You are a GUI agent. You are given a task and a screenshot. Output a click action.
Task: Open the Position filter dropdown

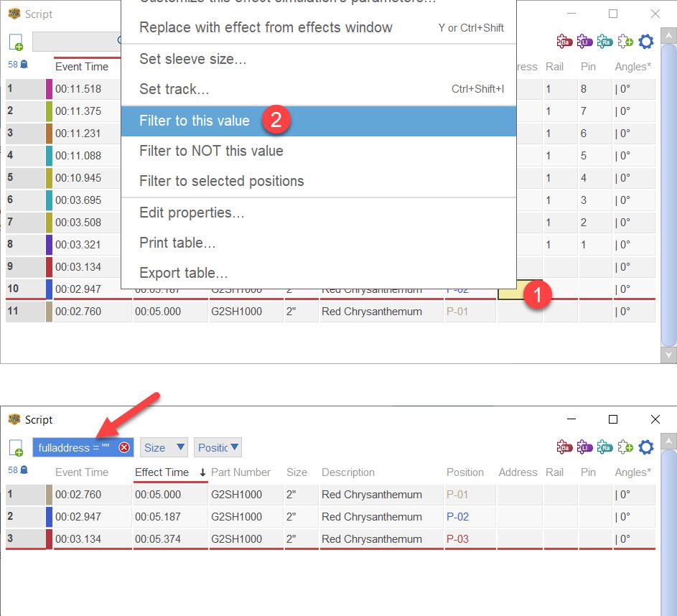click(x=218, y=447)
